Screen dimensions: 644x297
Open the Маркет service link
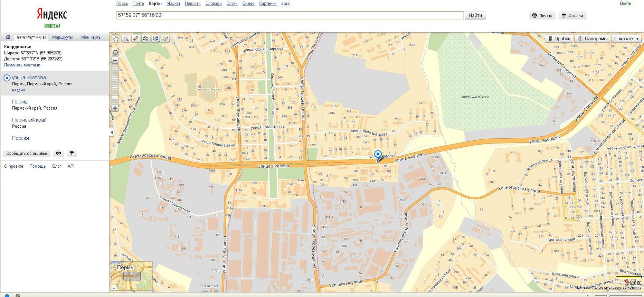[173, 3]
